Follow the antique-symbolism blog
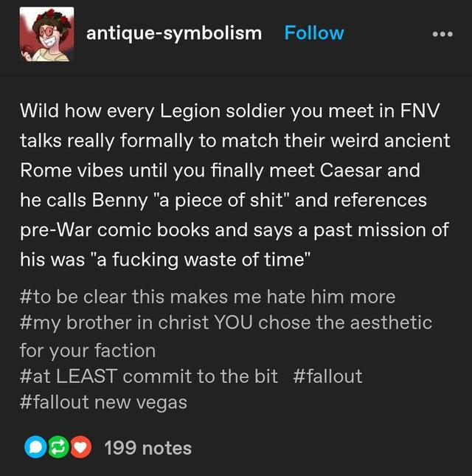This screenshot has height=476, width=472. (314, 32)
